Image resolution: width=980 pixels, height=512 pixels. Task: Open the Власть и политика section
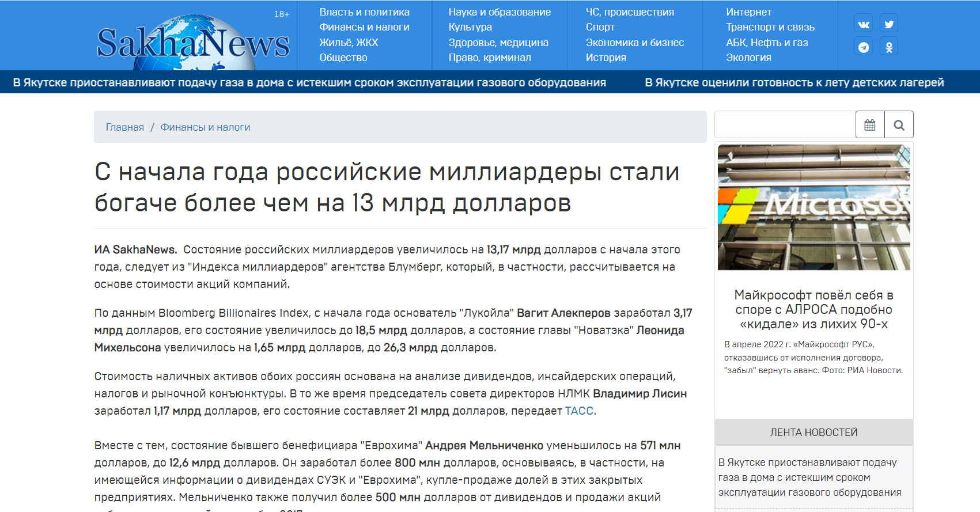[x=365, y=12]
